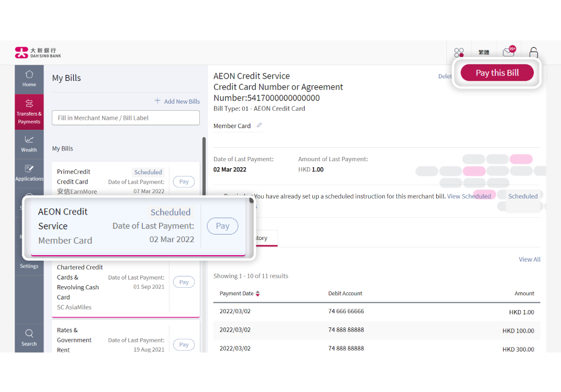
Task: Click debit account 74 666 66666
Action: pos(346,311)
